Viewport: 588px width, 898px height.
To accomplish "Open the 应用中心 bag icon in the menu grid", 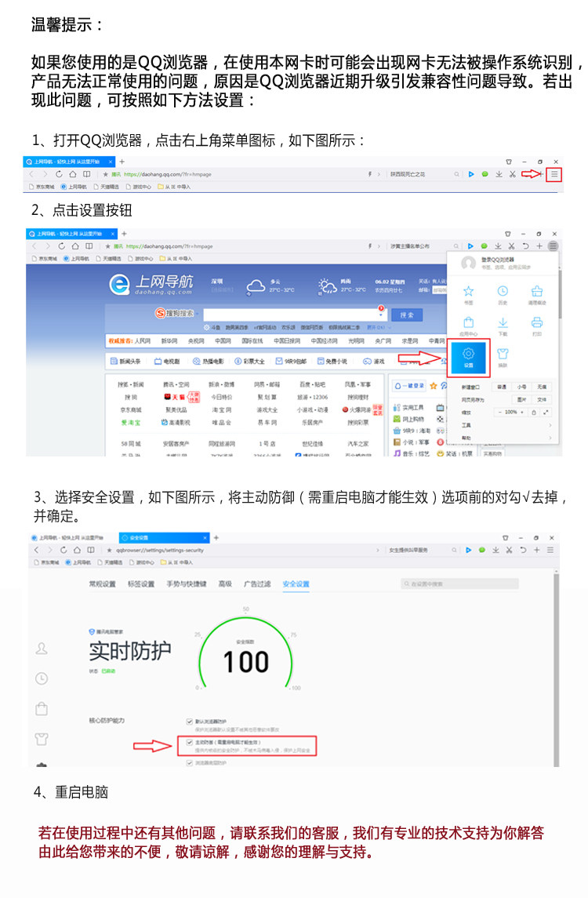I will pyautogui.click(x=468, y=322).
